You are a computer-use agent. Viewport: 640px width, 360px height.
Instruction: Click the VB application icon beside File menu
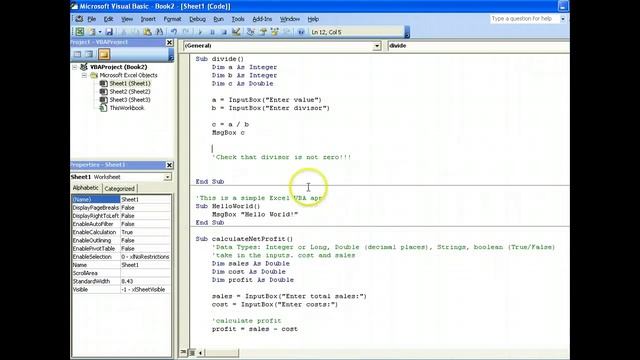(x=79, y=19)
